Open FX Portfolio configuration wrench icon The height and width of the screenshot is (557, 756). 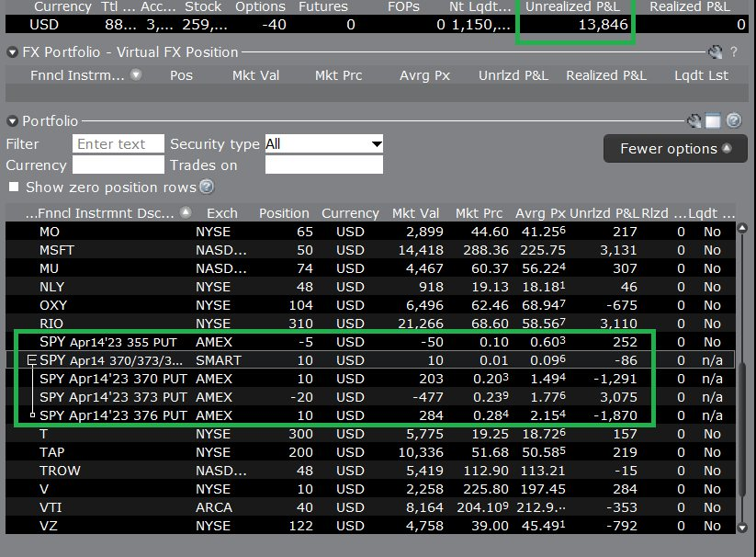pos(715,52)
